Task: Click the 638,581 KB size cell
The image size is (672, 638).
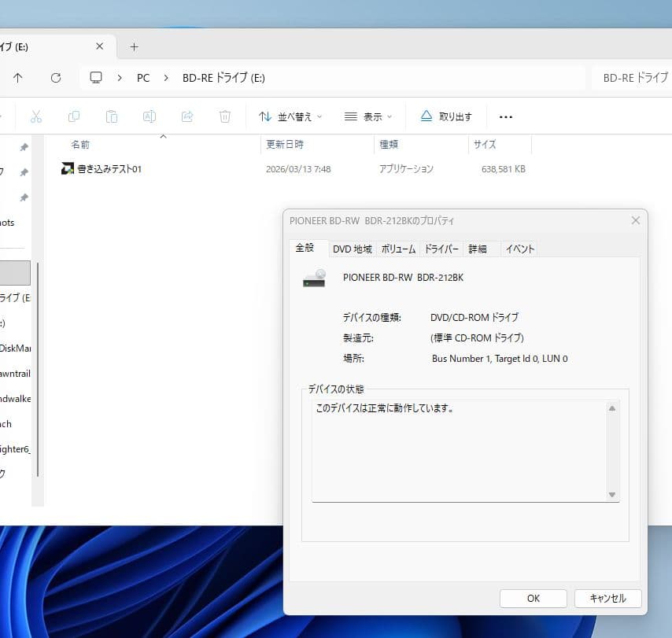Action: click(503, 169)
